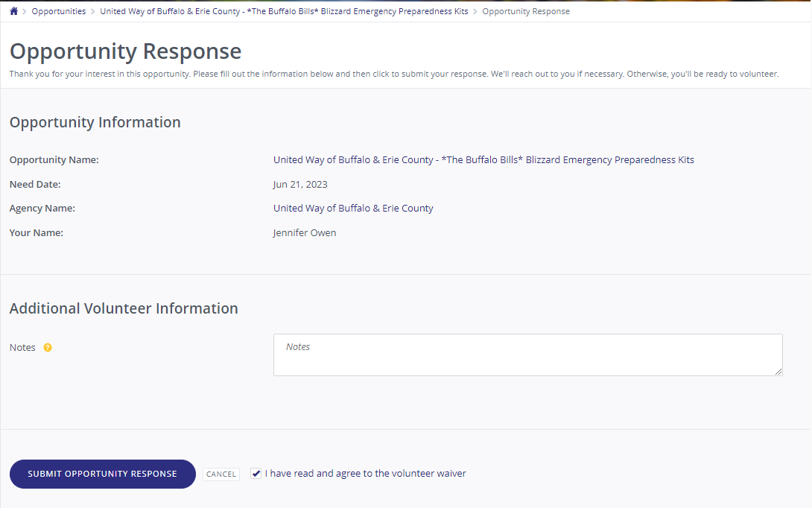Click the 'Opportunity Response' breadcrumb text

(x=526, y=11)
